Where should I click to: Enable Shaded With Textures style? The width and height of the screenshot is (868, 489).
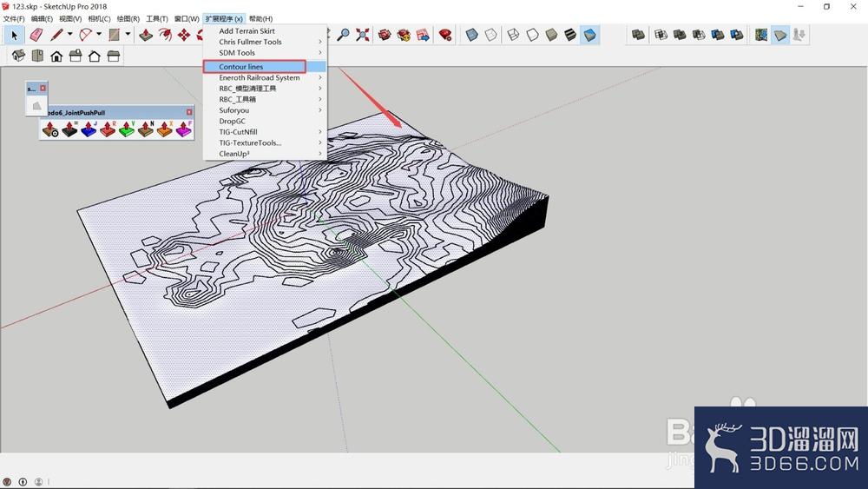[570, 35]
